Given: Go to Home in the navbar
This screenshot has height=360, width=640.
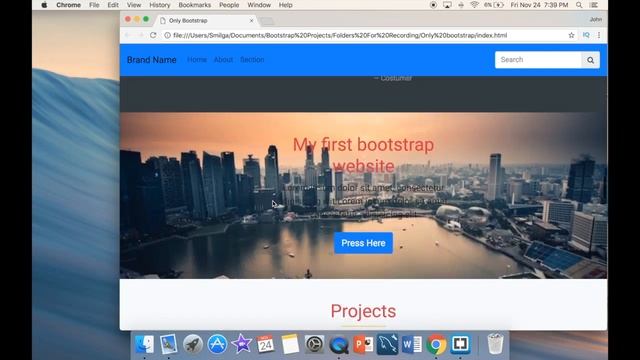Looking at the screenshot, I should (197, 60).
